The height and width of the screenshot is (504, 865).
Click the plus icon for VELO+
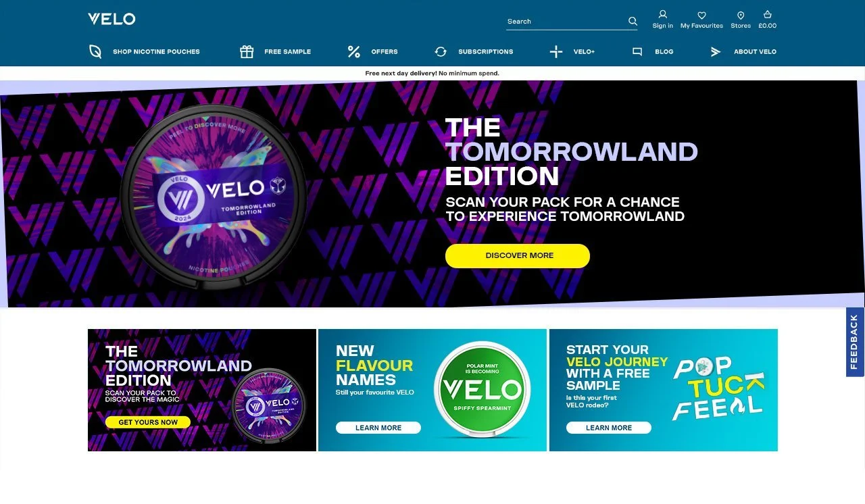(555, 51)
